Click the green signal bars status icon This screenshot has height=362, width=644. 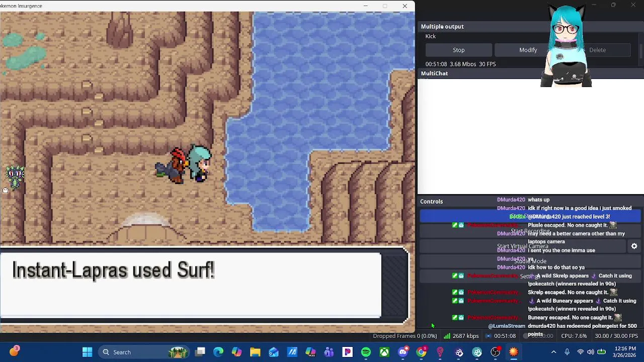coord(447,336)
